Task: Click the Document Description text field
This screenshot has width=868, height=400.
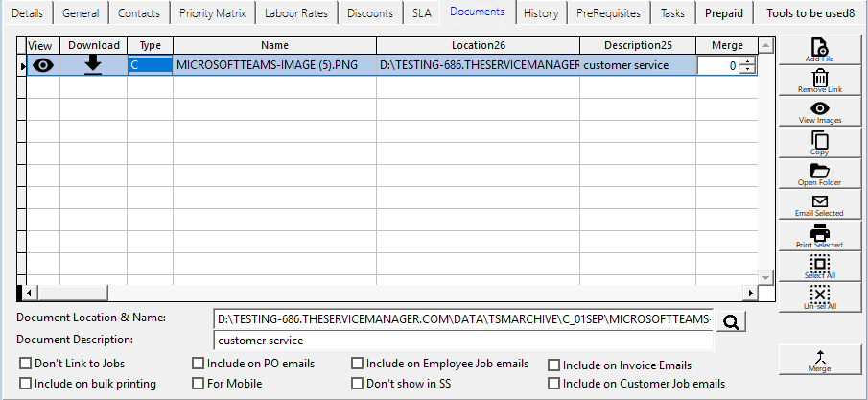Action: [x=462, y=341]
